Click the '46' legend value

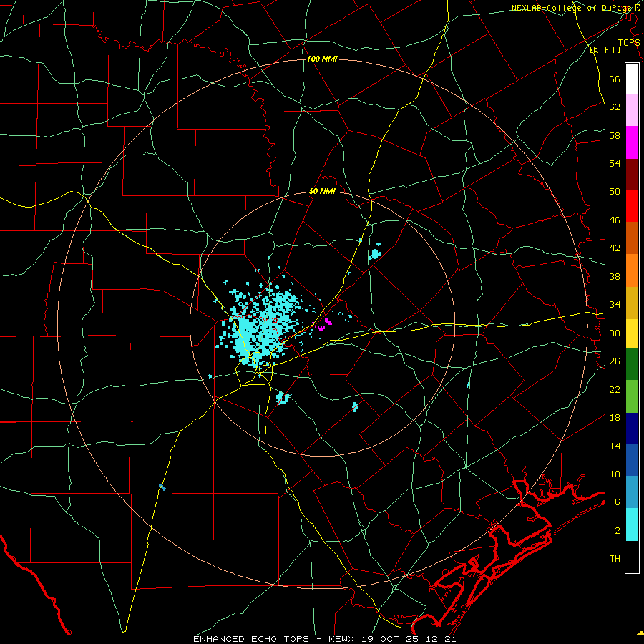[x=615, y=220]
